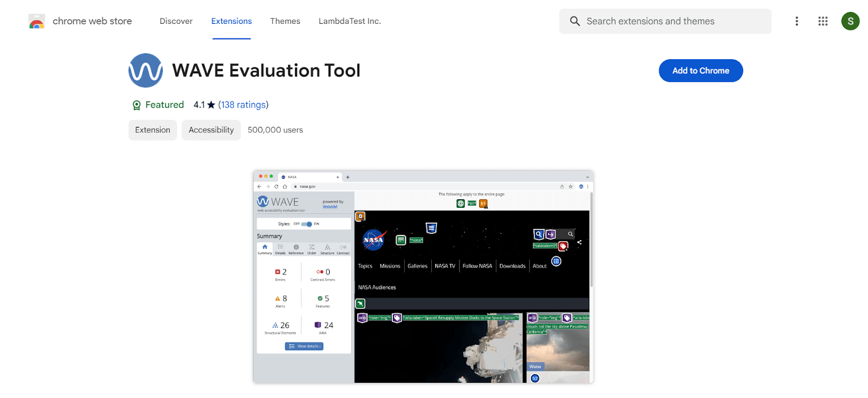Click the Accessibility category chip

[x=211, y=130]
